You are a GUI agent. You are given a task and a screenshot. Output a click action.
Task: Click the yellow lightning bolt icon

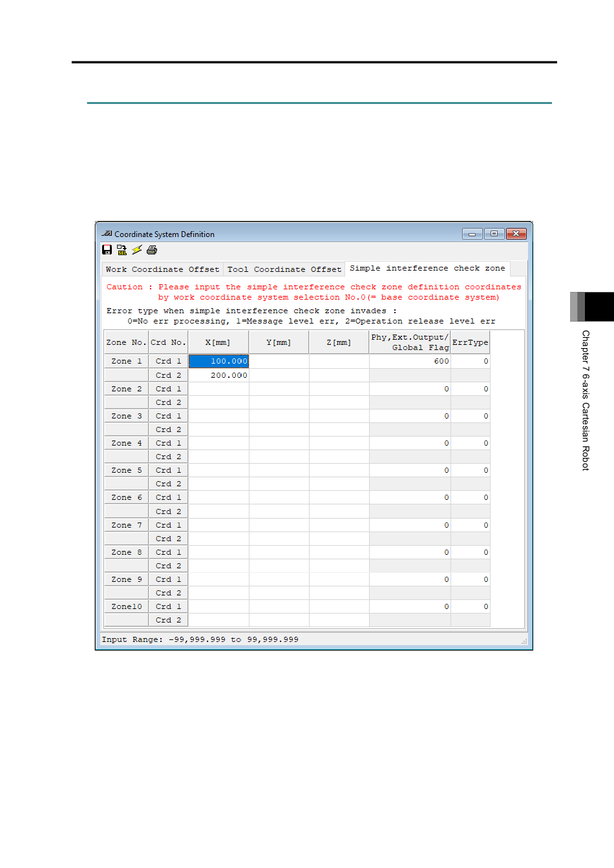click(137, 250)
